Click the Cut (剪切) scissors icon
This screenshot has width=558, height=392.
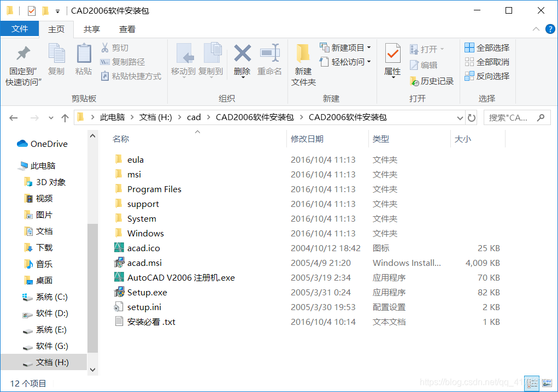coord(104,47)
